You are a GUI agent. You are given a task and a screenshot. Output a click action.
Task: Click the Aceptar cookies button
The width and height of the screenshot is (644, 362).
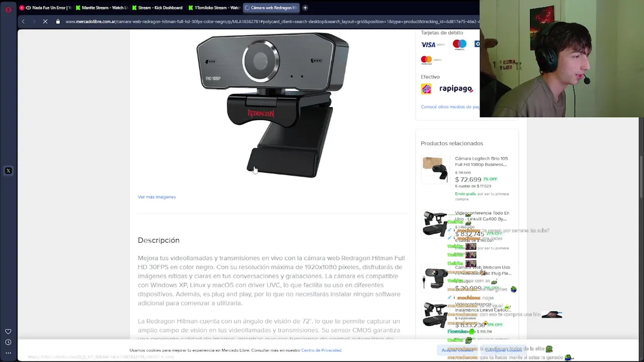[x=457, y=350]
